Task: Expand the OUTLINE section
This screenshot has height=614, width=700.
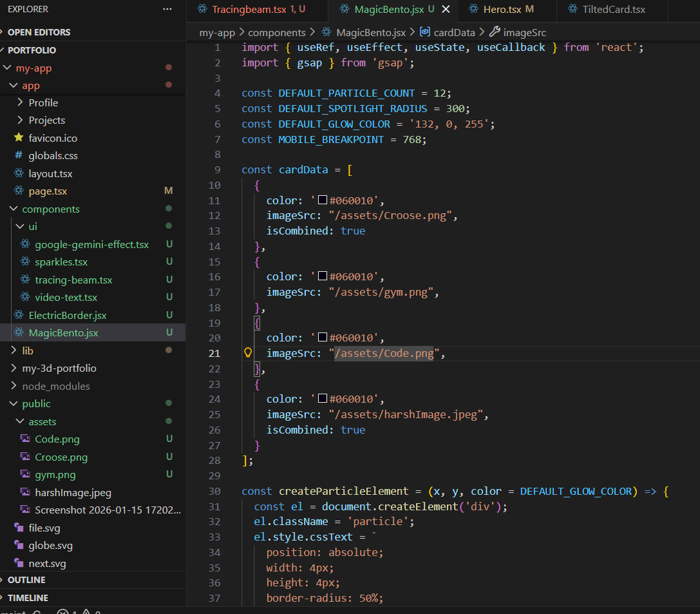Action: 26,580
